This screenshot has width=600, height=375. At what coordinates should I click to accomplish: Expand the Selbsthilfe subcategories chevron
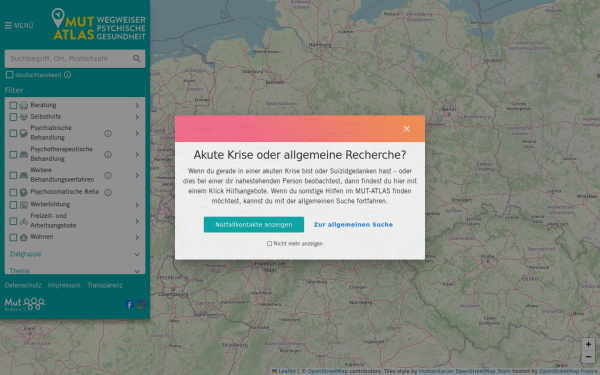point(137,117)
